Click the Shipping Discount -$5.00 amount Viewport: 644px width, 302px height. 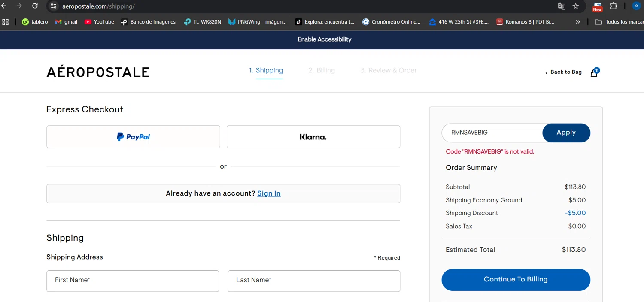pos(575,213)
